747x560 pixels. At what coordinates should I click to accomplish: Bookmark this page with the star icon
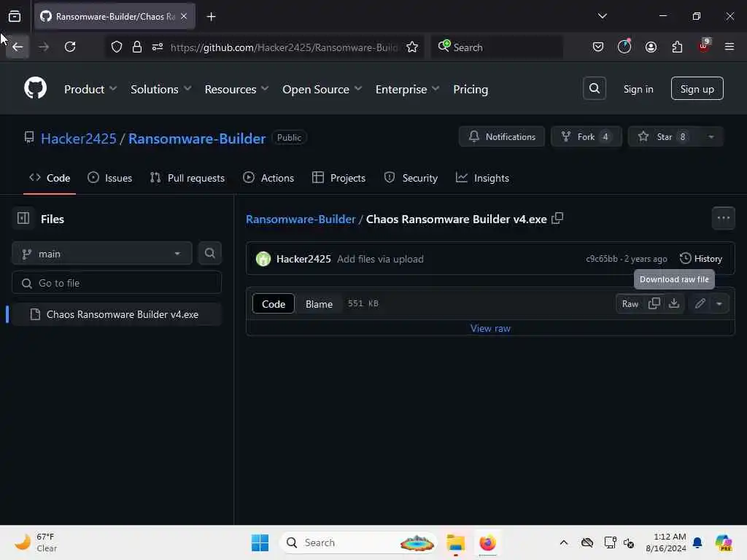[x=412, y=47]
